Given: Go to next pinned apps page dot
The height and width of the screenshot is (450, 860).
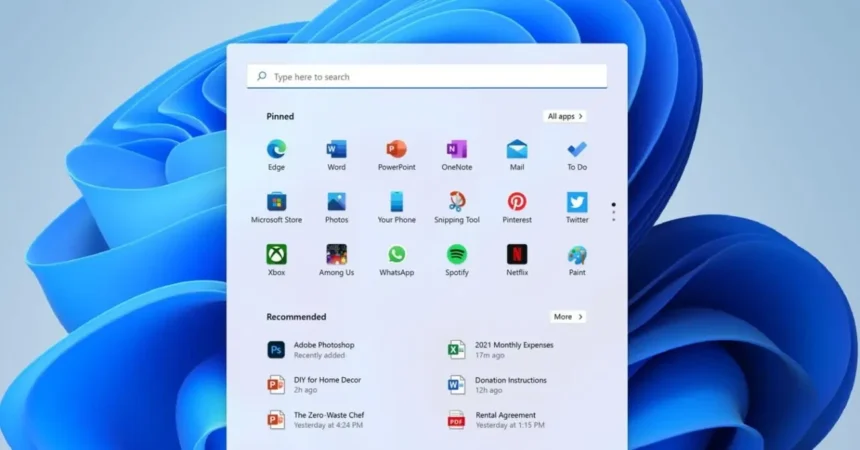Looking at the screenshot, I should tap(614, 212).
